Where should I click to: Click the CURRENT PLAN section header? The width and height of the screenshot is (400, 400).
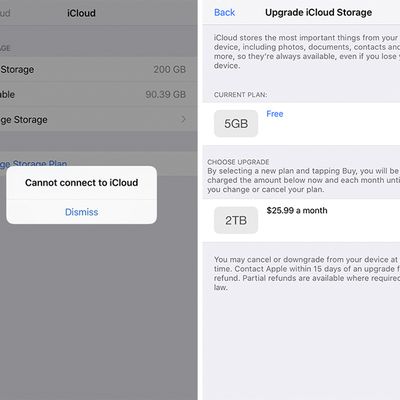click(x=240, y=95)
